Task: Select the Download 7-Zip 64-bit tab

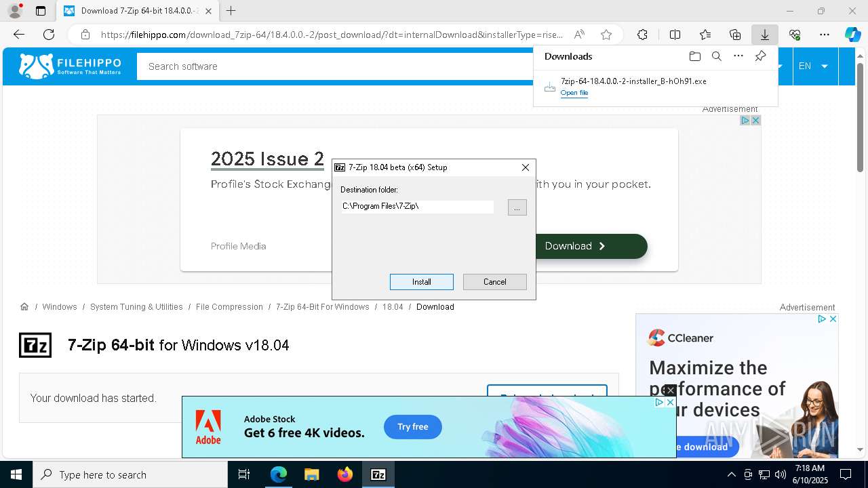Action: (x=137, y=11)
